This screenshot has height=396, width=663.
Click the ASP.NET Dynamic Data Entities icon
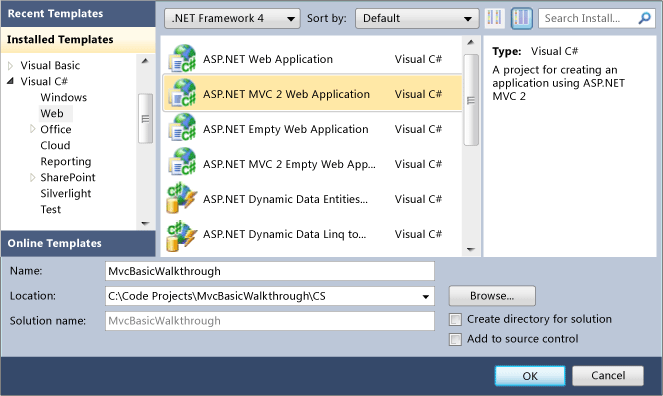[182, 198]
